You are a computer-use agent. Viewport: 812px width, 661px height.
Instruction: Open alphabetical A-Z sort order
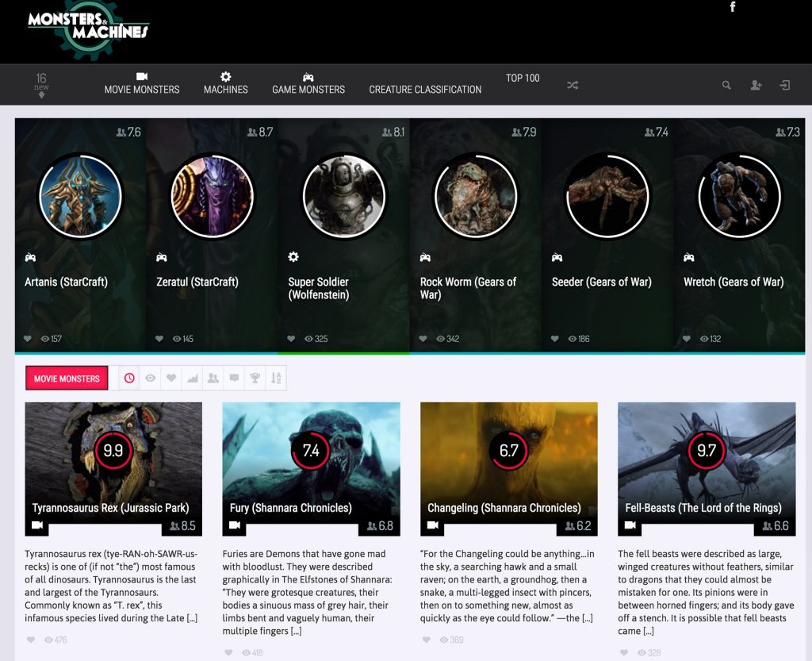(x=276, y=379)
